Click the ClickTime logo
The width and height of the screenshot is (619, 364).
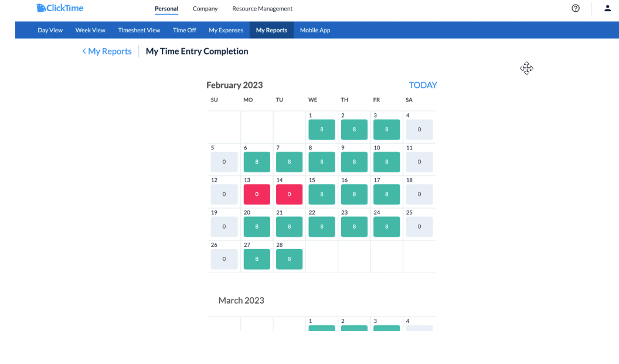click(x=59, y=8)
